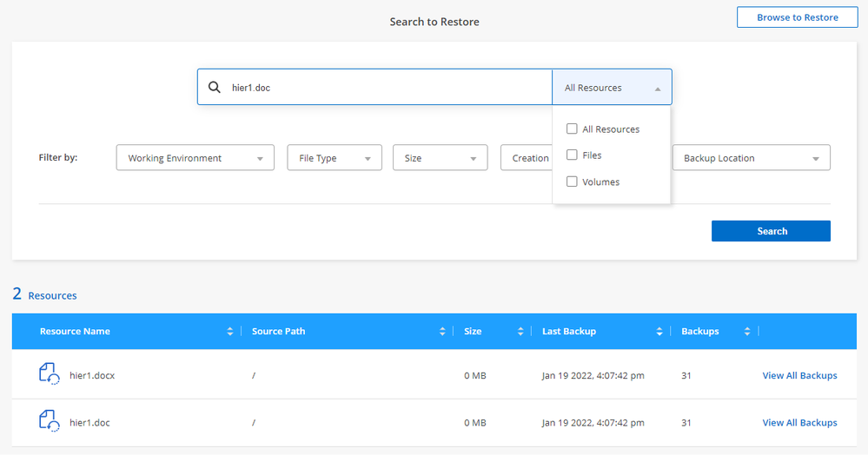This screenshot has height=462, width=868.
Task: Tick the Volumes checkbox
Action: coord(572,181)
